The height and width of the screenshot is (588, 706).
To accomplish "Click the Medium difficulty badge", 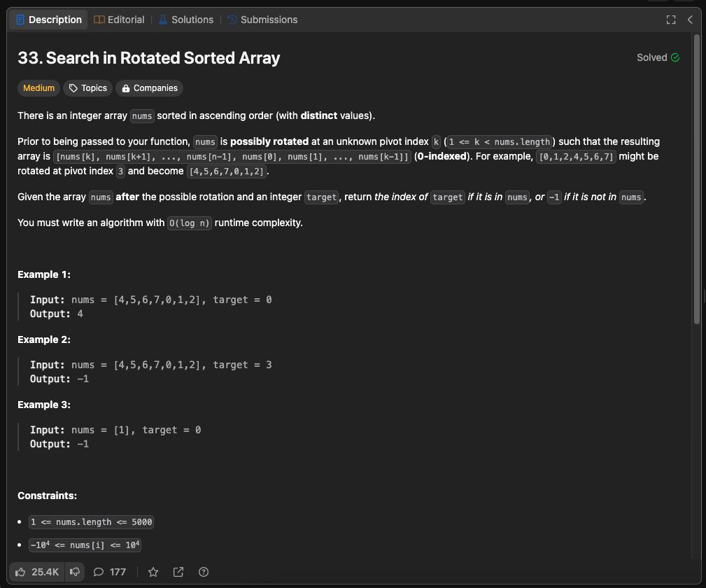I will click(x=38, y=88).
